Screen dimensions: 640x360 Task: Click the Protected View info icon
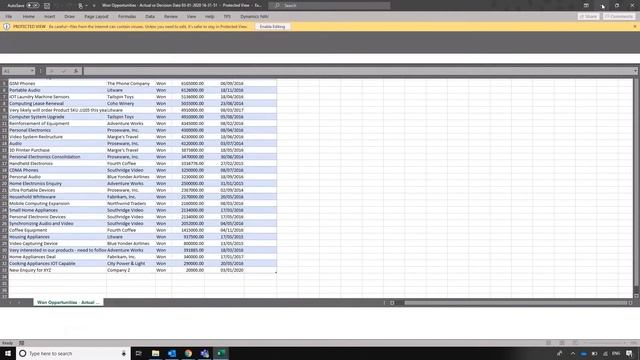[x=7, y=27]
